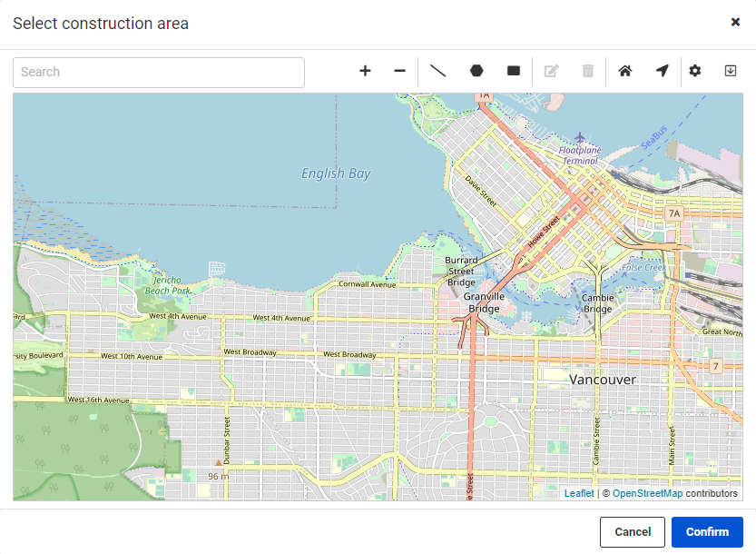Confirm the selected construction area
The height and width of the screenshot is (554, 756).
tap(707, 532)
